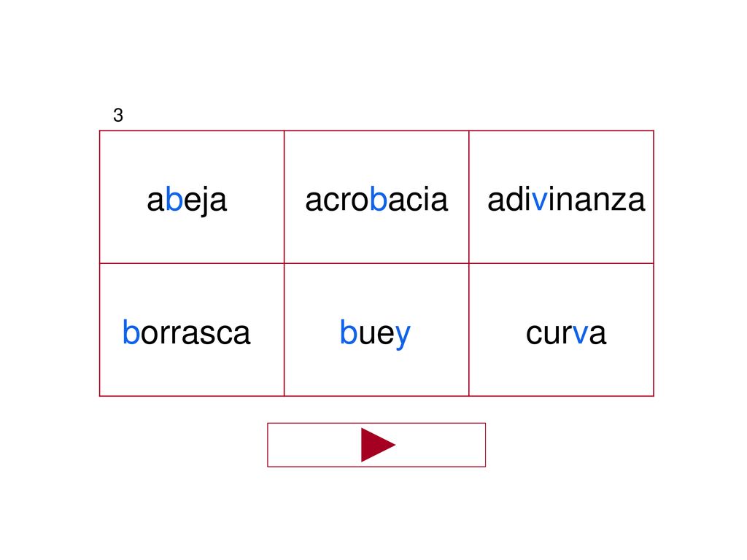Screen dimensions: 747x560
Task: Click the blue initial b of buey
Action: (x=348, y=332)
